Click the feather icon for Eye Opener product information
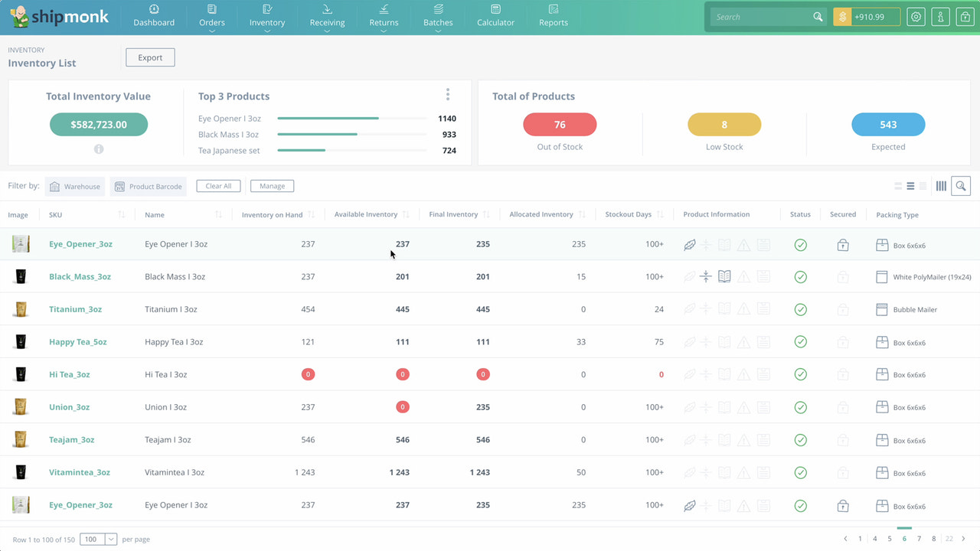The image size is (980, 551). (x=688, y=245)
